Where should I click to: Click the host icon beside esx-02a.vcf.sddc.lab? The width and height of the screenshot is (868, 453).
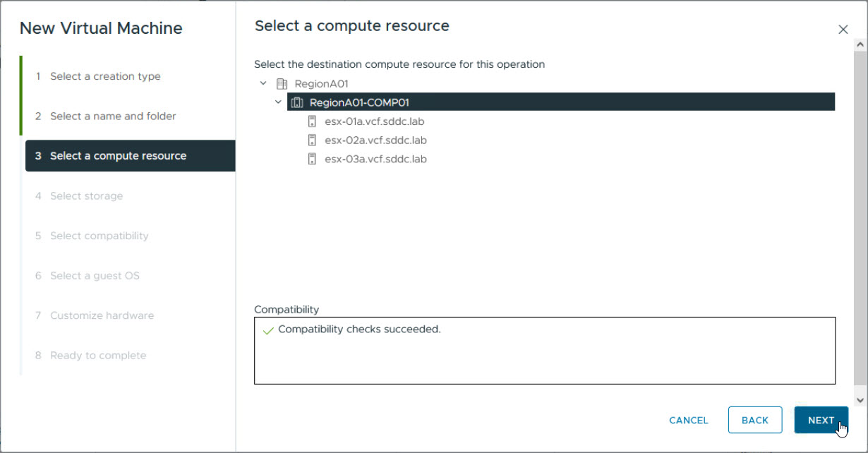(x=312, y=140)
